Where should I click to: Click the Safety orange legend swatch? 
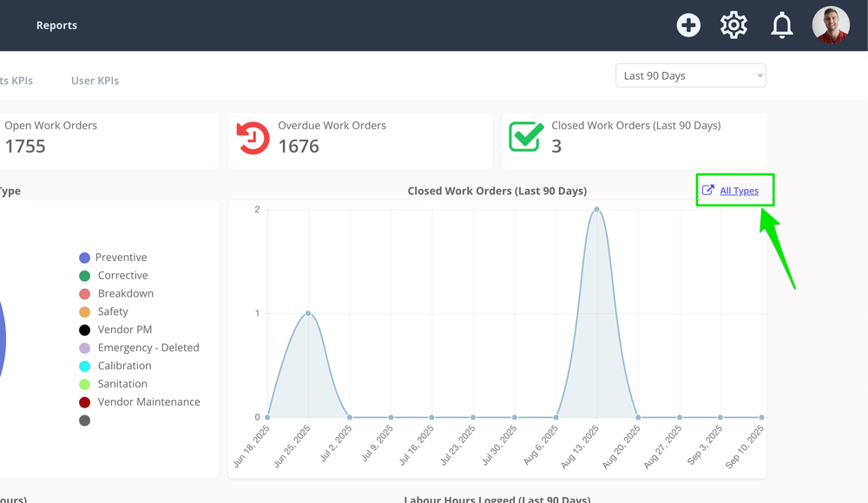tap(84, 312)
